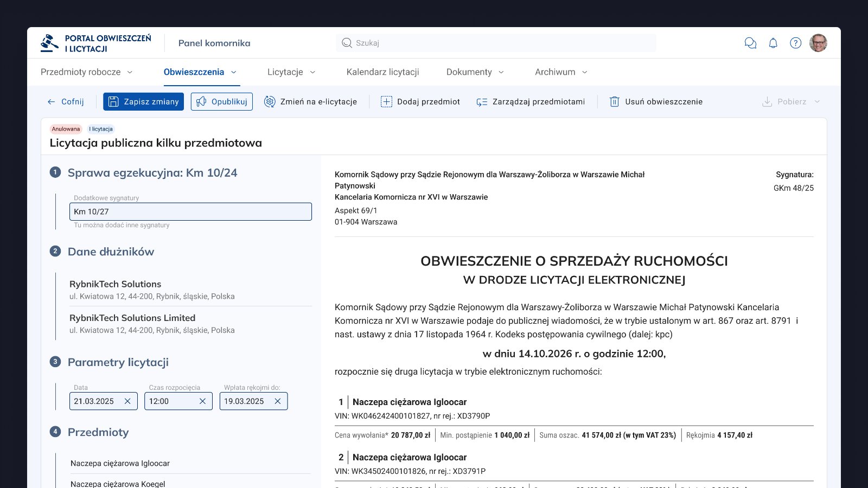Open the chat messages icon
Screen dimensions: 868x488
click(750, 43)
